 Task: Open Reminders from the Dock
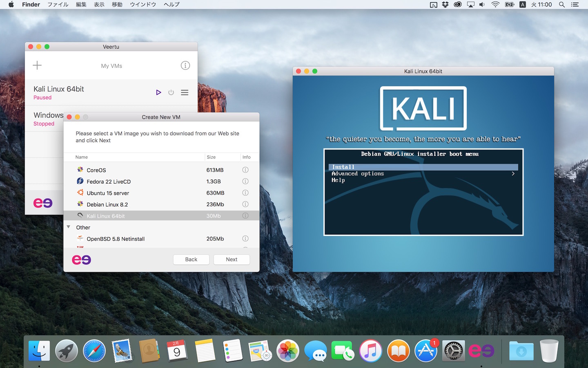233,351
